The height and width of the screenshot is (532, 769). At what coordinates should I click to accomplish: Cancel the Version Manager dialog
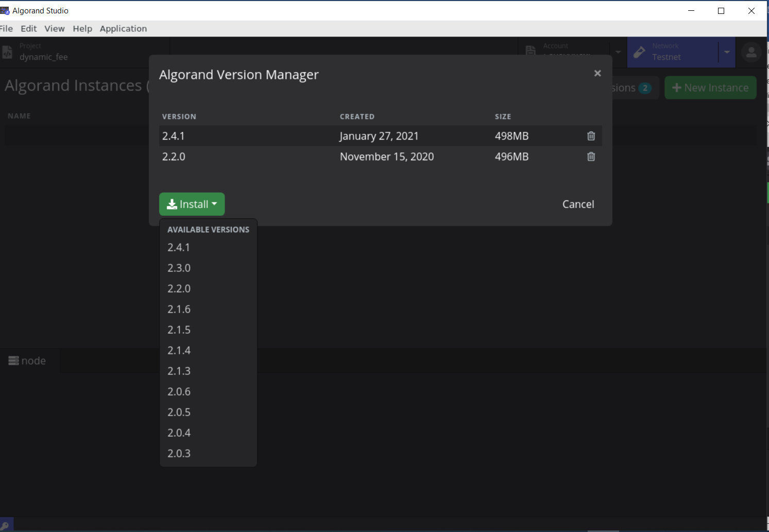point(578,204)
